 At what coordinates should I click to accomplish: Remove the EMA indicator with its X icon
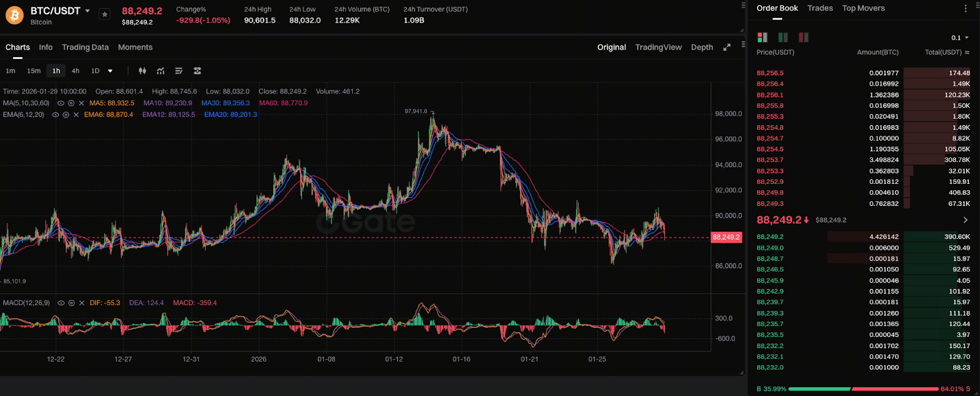click(x=76, y=115)
